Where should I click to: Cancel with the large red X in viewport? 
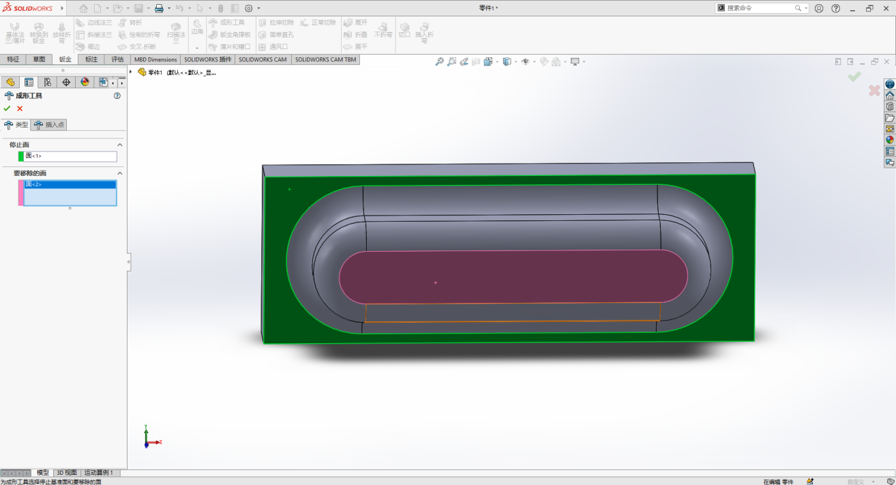click(874, 90)
